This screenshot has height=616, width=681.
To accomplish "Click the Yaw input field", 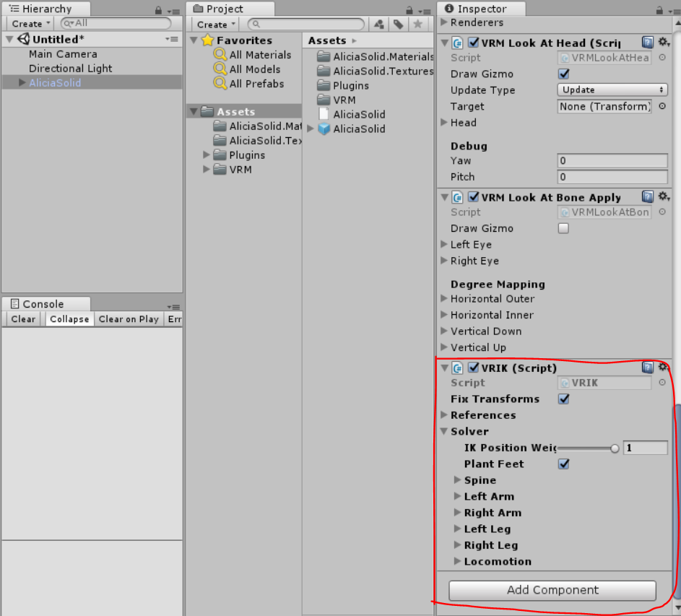I will point(612,160).
